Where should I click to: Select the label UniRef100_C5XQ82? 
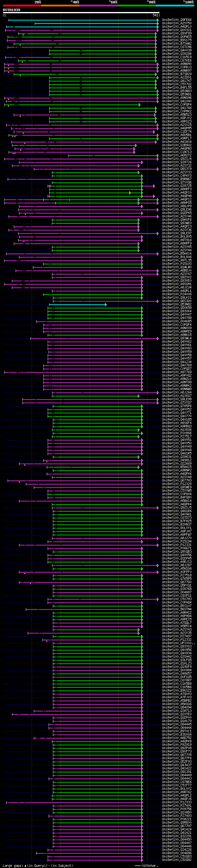tap(177, 860)
